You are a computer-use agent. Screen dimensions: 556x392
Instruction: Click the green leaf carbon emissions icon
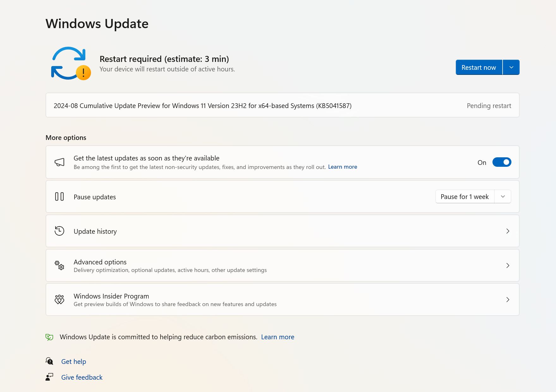(x=49, y=337)
